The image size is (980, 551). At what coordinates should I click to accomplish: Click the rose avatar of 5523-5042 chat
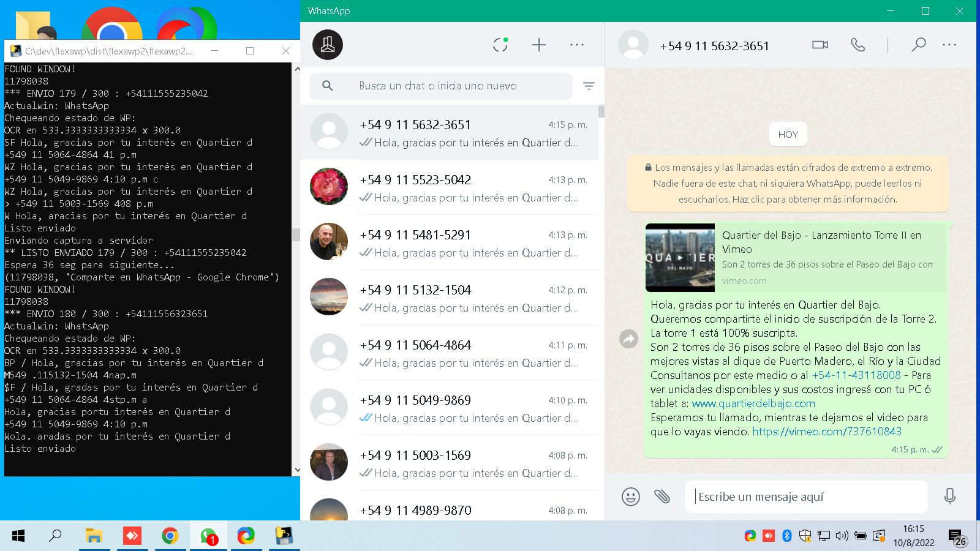click(x=329, y=186)
